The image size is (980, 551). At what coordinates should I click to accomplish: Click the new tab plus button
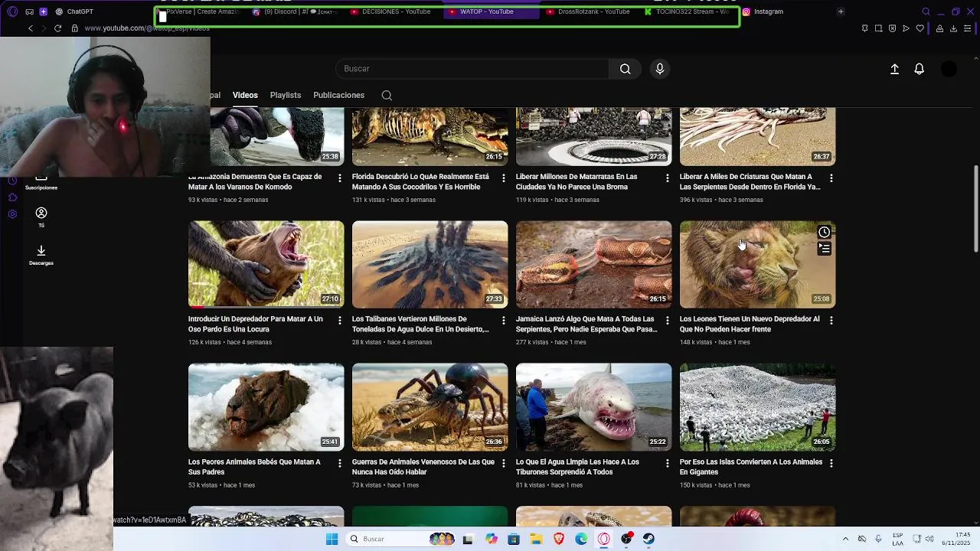841,11
